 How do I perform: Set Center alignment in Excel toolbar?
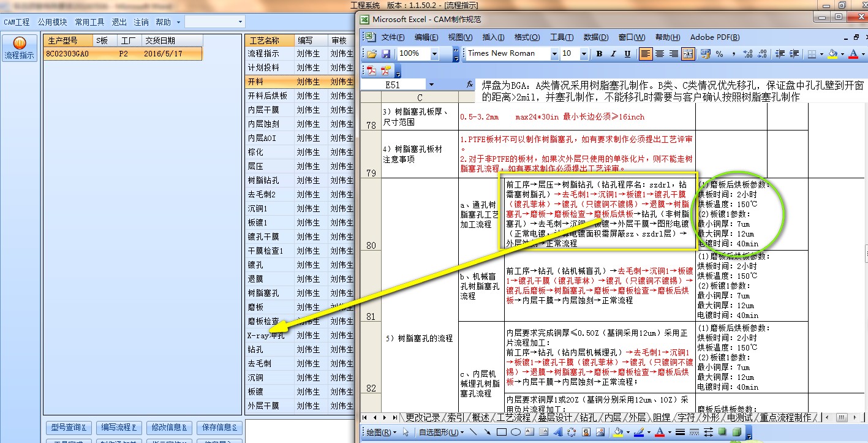660,54
